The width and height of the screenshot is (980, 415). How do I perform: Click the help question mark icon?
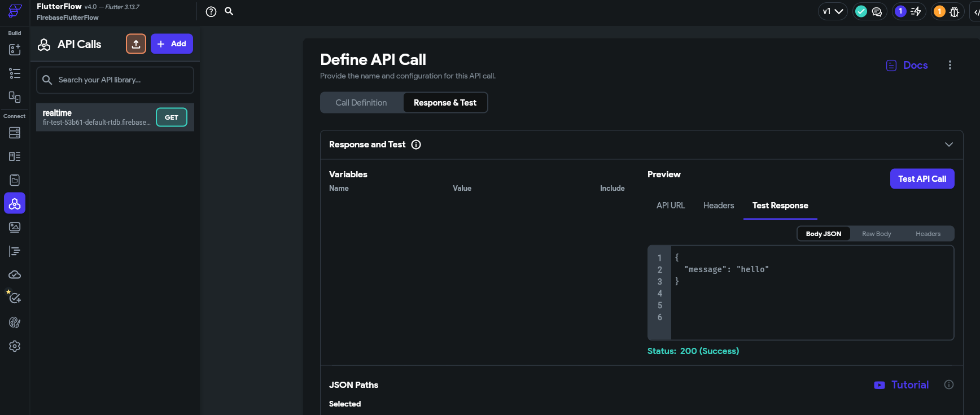pyautogui.click(x=211, y=11)
